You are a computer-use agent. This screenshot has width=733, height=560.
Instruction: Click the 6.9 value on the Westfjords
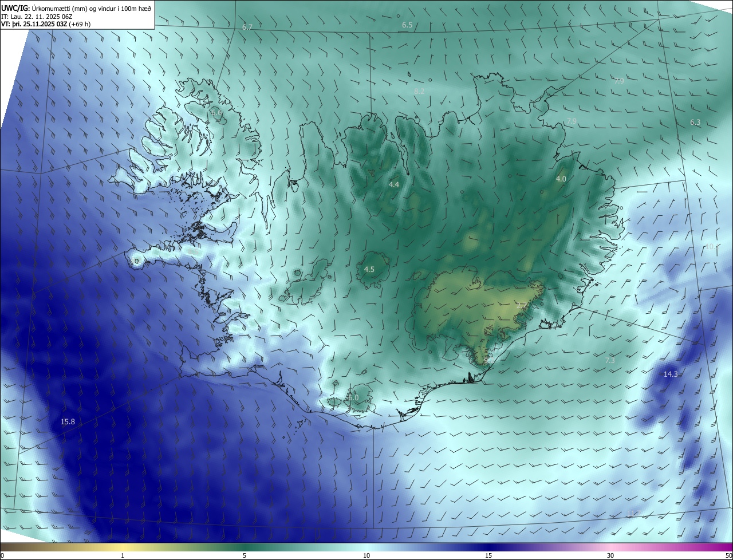pyautogui.click(x=216, y=113)
